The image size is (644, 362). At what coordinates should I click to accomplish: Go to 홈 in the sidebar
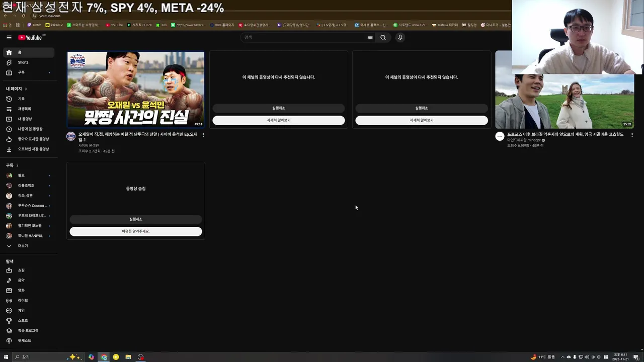[29, 52]
